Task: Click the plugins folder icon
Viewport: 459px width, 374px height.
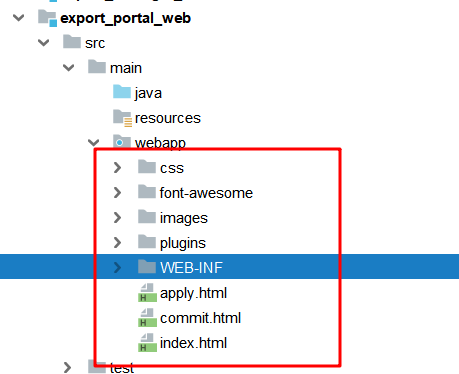Action: click(x=147, y=242)
